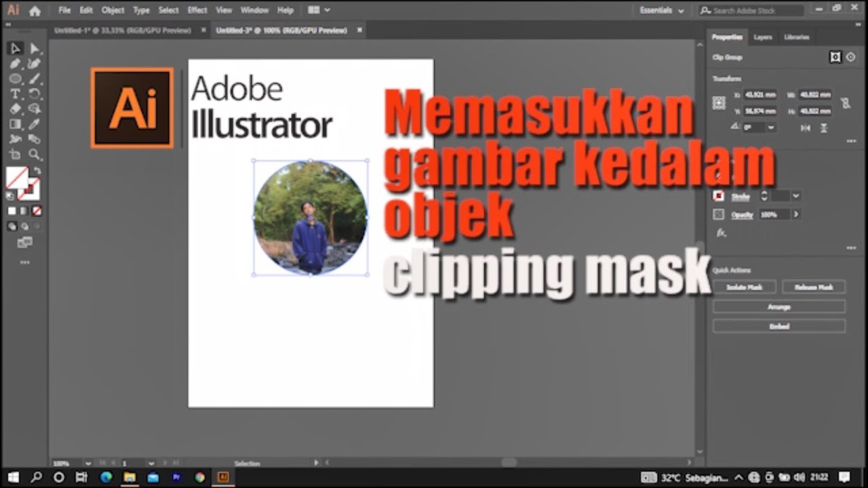This screenshot has width=868, height=488.
Task: Click the Stroke color swatch in Properties
Action: 719,196
